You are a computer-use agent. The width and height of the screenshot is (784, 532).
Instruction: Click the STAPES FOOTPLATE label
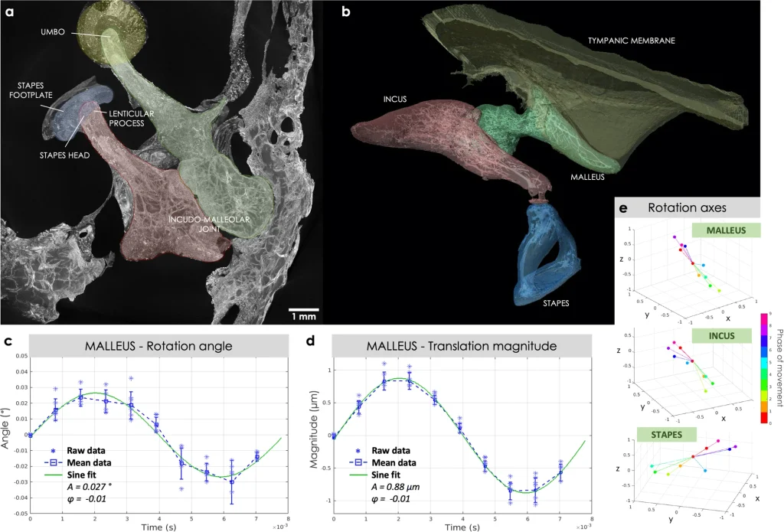coord(32,90)
